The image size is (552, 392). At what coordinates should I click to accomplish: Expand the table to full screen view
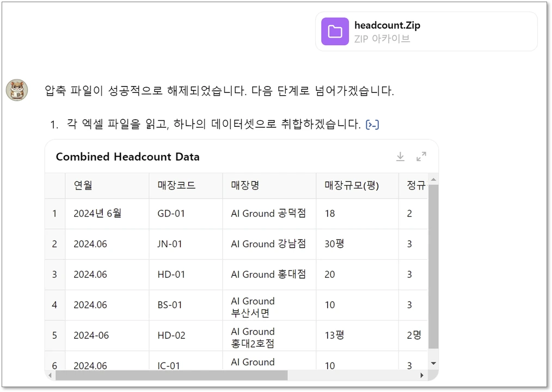coord(421,156)
